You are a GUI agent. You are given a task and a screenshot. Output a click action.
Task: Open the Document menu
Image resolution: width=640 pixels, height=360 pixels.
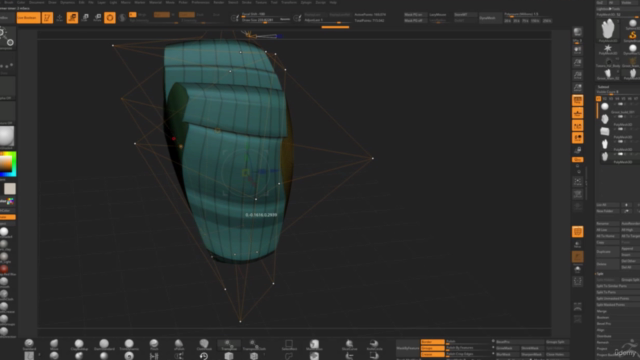coord(37,2)
